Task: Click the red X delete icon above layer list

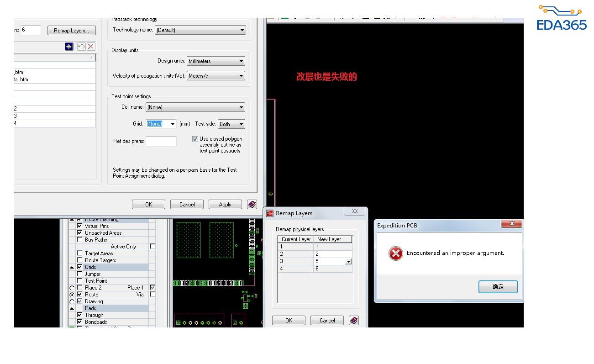Action: (91, 47)
